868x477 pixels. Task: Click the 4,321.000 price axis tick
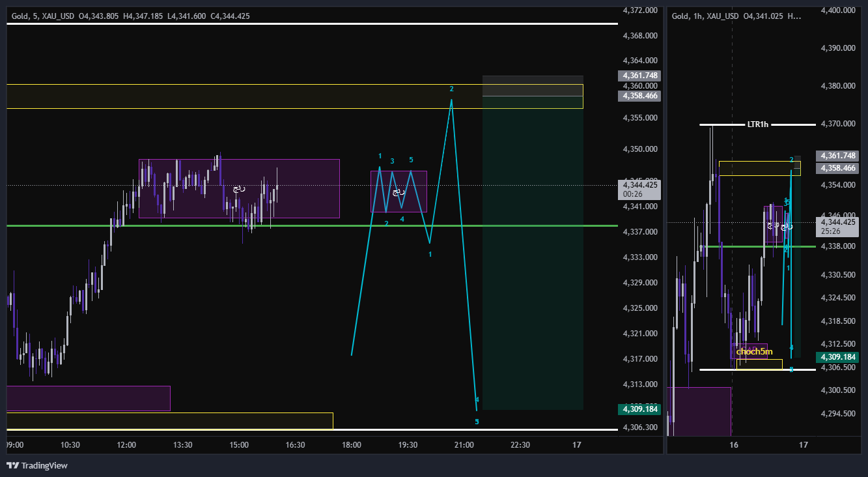point(641,334)
